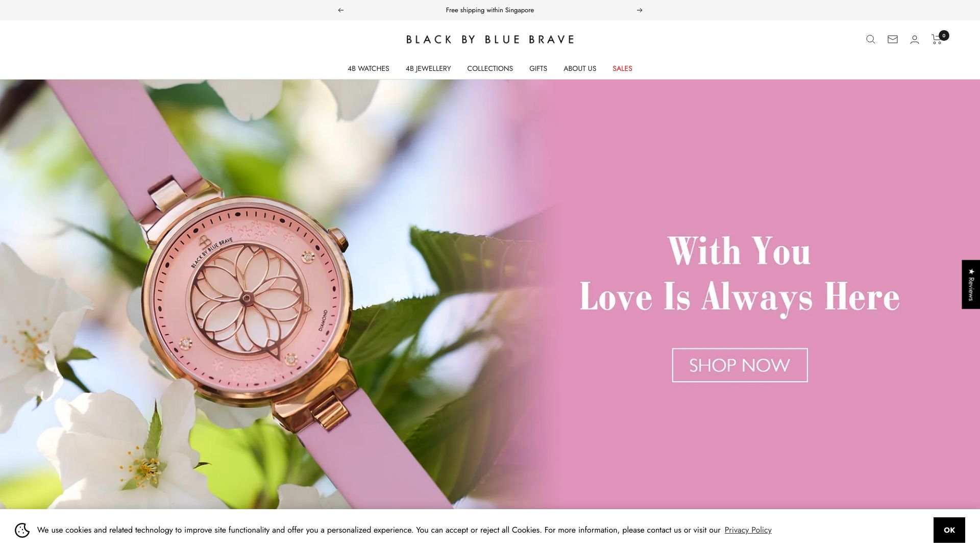This screenshot has width=980, height=551.
Task: Click the Black By Blue Brave logo
Action: [x=489, y=39]
